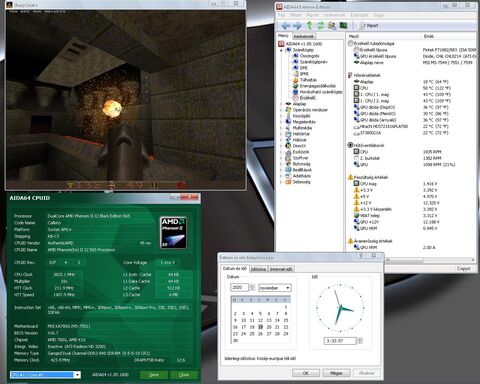Select the Számítógép computer icon in the tree

(288, 50)
